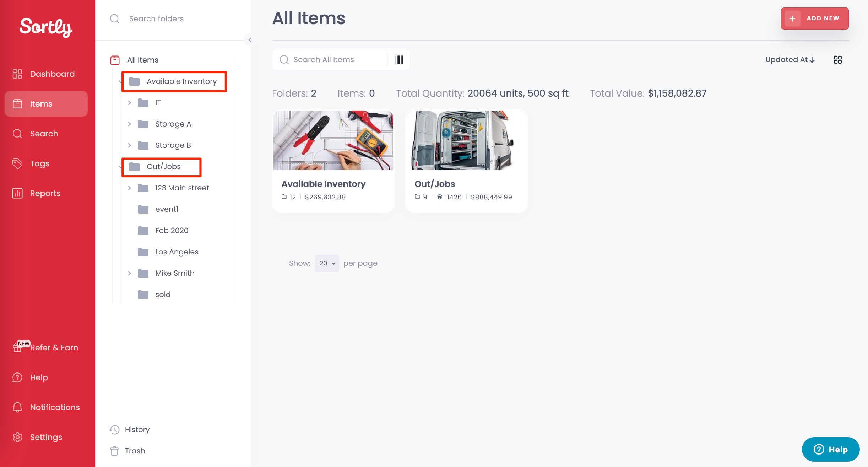Change the Updated At sort order
The height and width of the screenshot is (467, 868).
(x=790, y=60)
